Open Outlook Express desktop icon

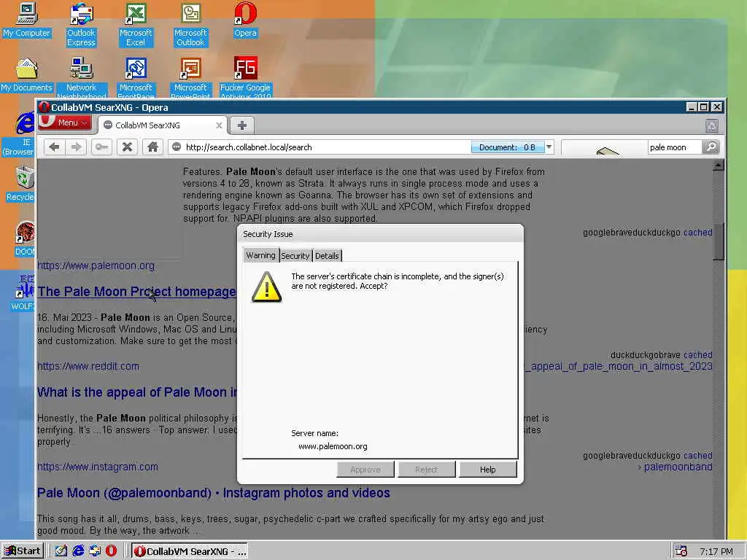tap(81, 25)
